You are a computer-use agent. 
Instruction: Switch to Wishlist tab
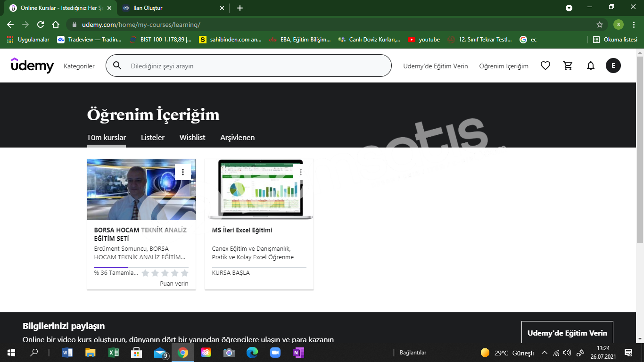pos(192,138)
